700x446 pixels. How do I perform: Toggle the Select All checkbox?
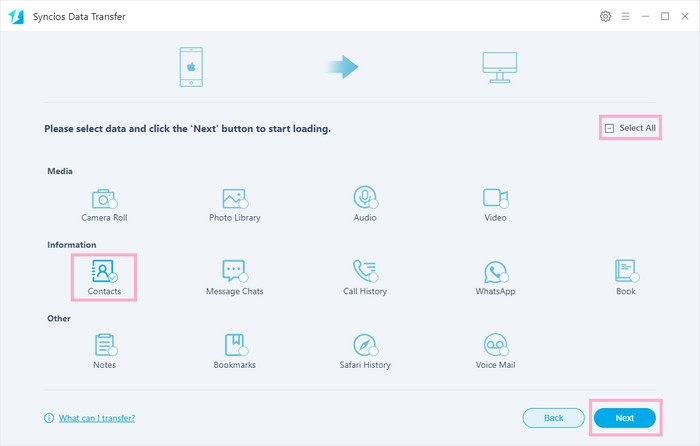point(609,129)
